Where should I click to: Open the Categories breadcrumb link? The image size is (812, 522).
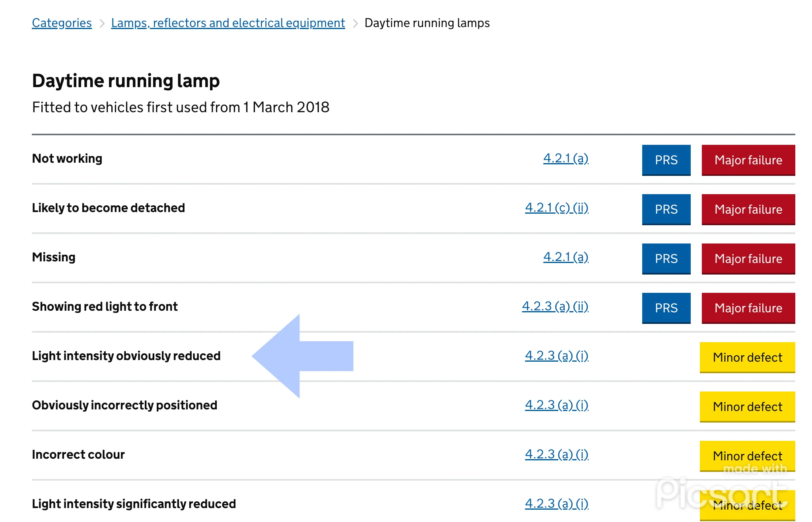[x=62, y=23]
